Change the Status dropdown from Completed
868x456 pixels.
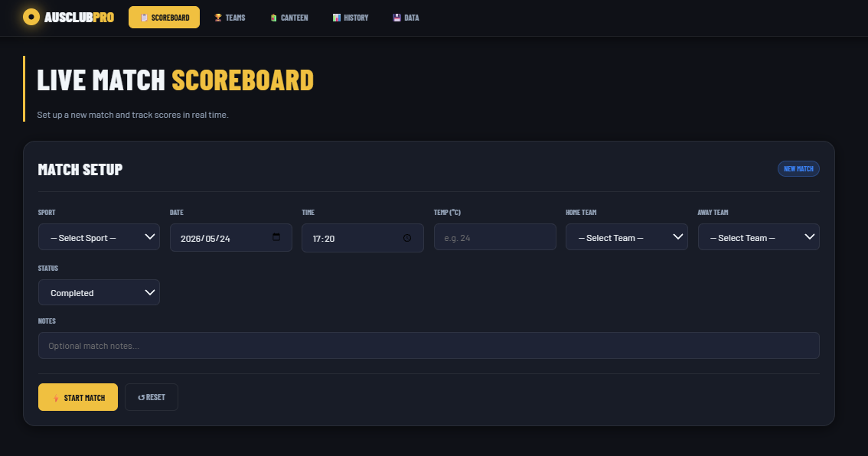click(99, 292)
